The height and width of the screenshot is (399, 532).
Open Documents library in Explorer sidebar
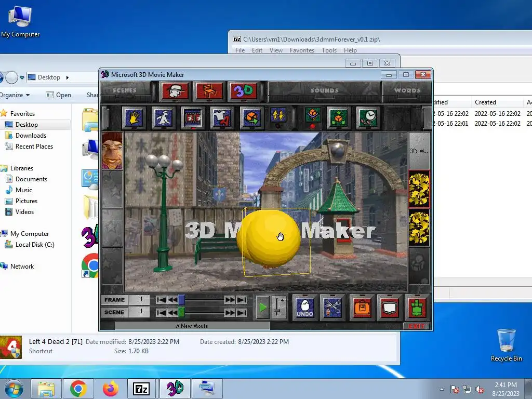pyautogui.click(x=31, y=179)
